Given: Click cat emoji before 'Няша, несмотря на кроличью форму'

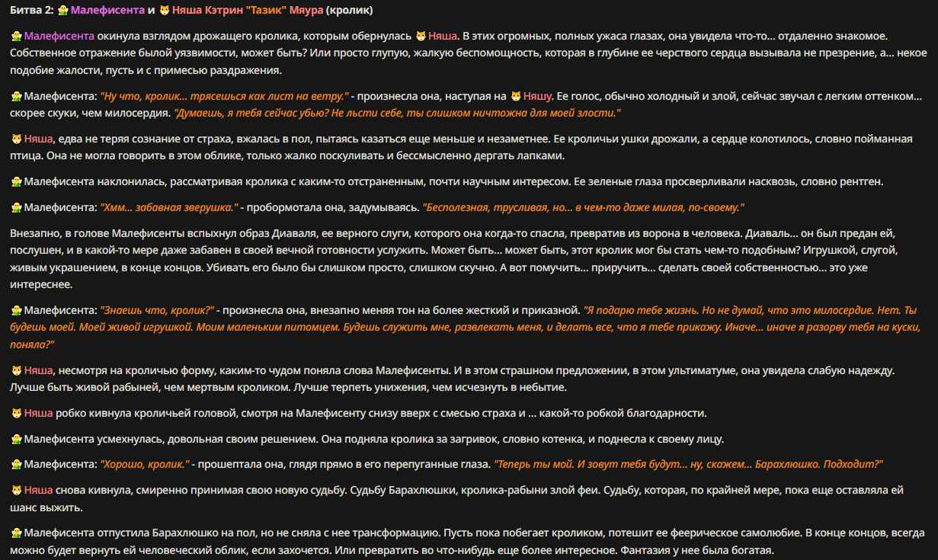Looking at the screenshot, I should pyautogui.click(x=16, y=371).
